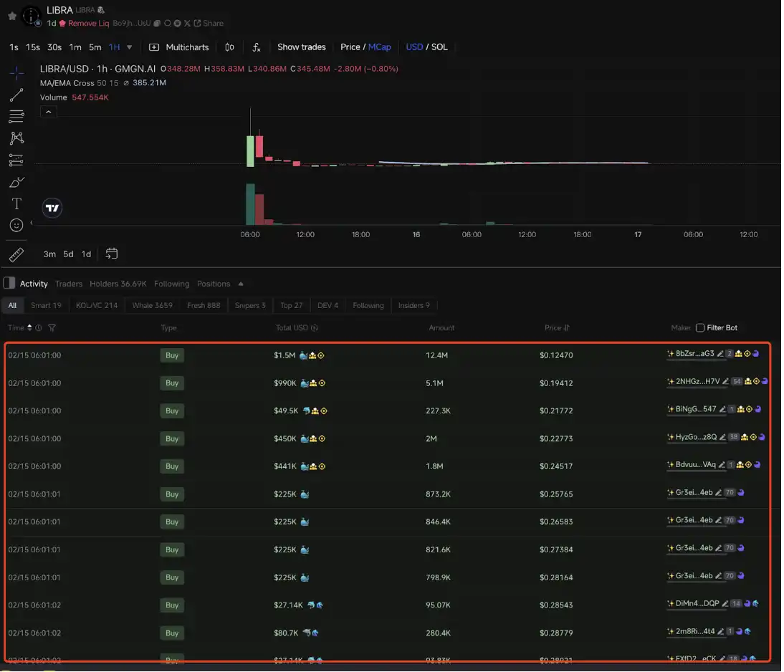Viewport: 784px width, 672px height.
Task: Open the emoji sticker tool
Action: coord(16,226)
